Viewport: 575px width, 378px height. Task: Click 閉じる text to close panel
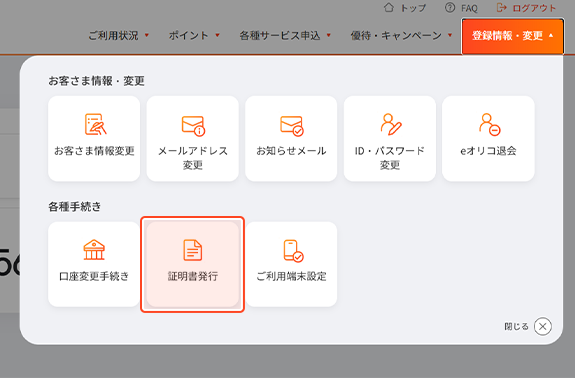tap(516, 326)
